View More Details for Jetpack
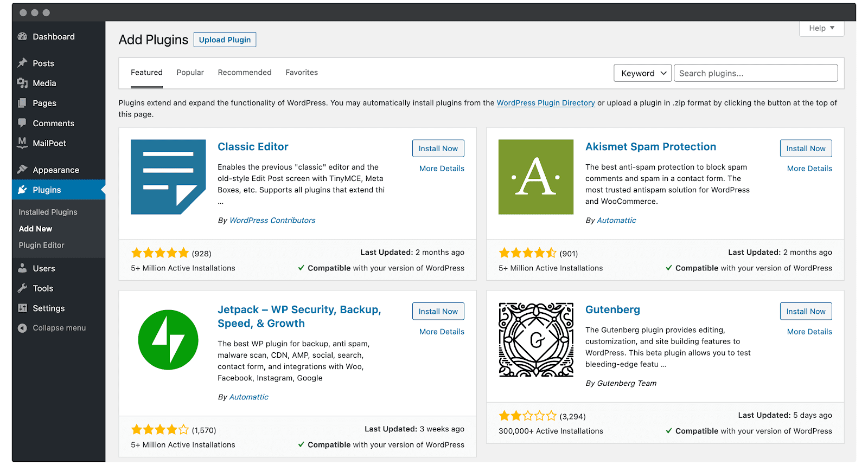The image size is (868, 465). pyautogui.click(x=442, y=332)
